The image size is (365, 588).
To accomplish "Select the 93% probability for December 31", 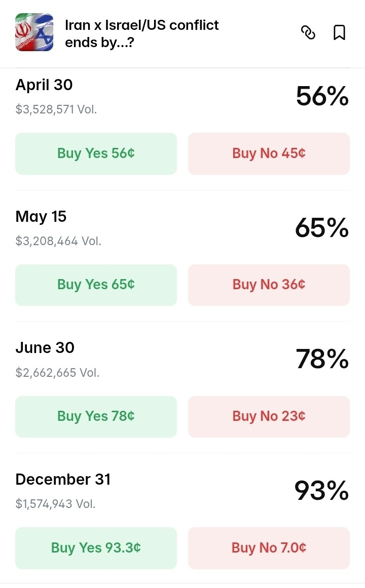I will point(322,491).
